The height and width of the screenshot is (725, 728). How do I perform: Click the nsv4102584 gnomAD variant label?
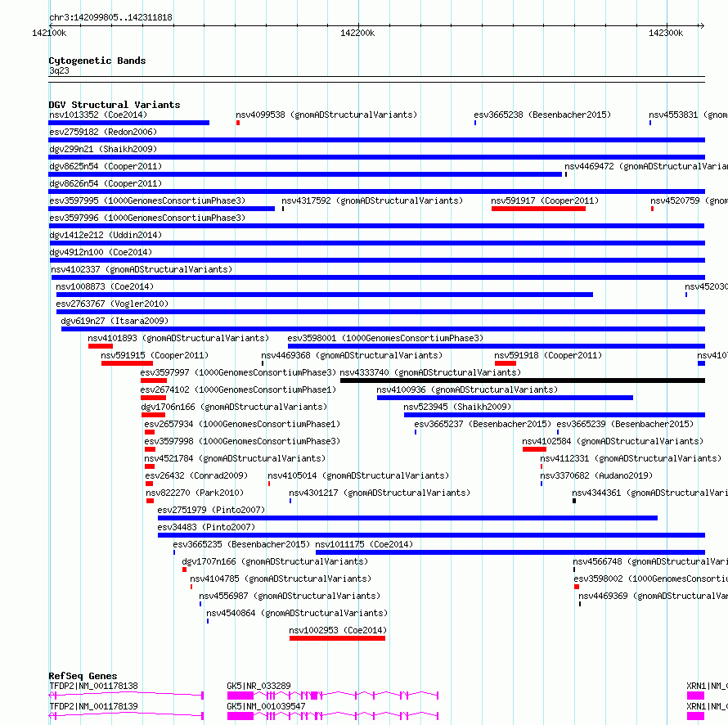click(613, 441)
